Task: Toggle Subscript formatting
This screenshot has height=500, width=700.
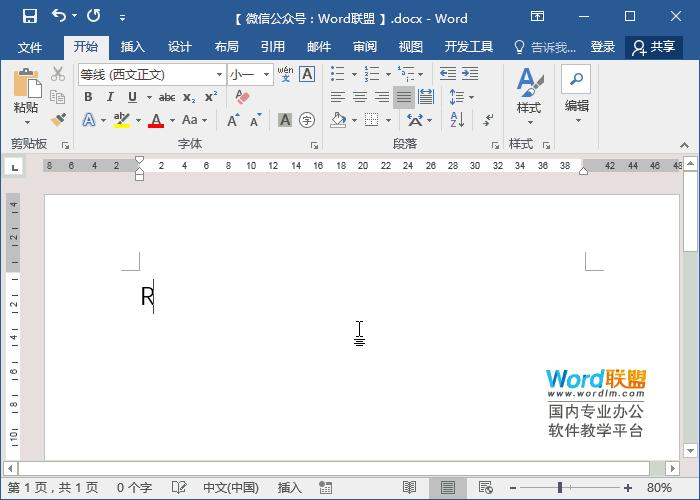Action: 189,97
